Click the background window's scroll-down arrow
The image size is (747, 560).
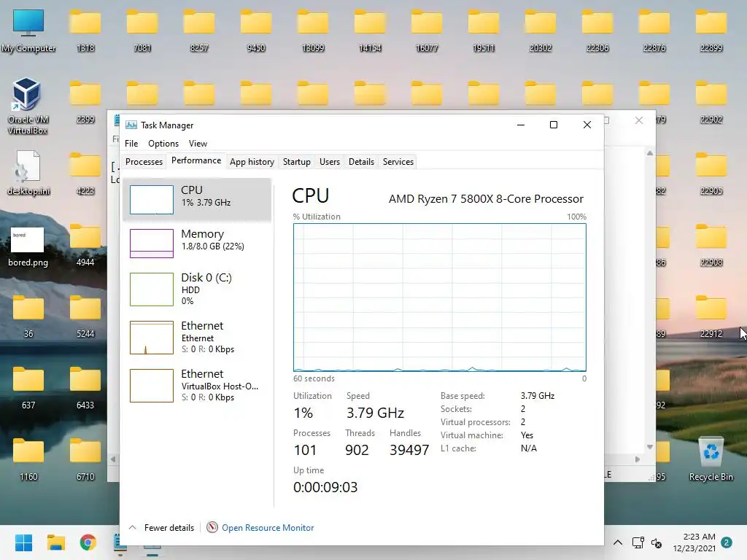point(650,447)
